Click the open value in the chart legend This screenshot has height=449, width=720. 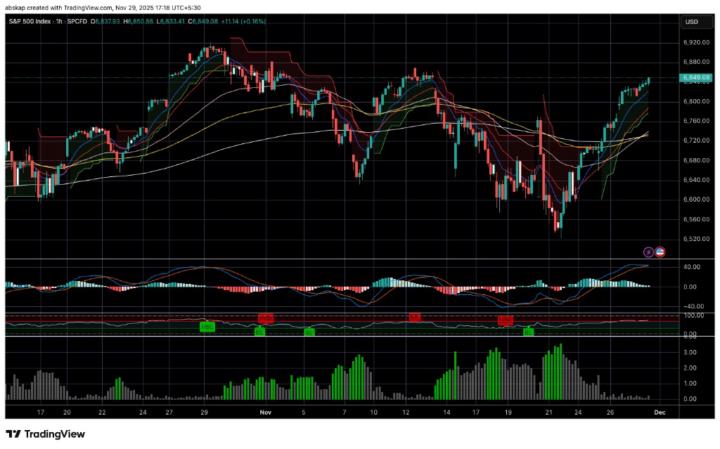(106, 21)
